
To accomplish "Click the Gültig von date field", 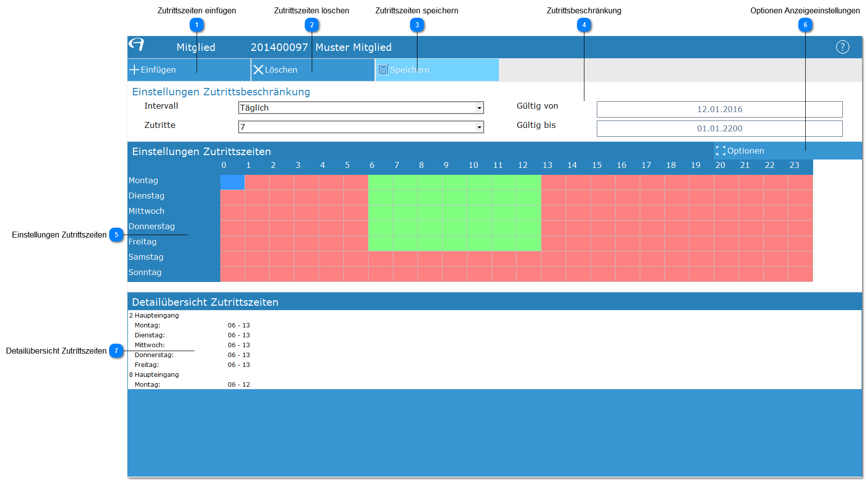I will click(719, 109).
